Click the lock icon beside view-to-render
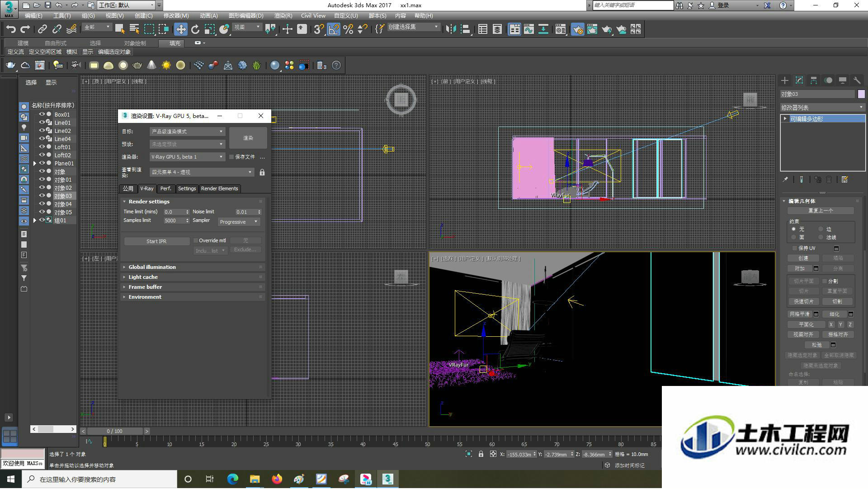This screenshot has height=489, width=868. point(262,172)
